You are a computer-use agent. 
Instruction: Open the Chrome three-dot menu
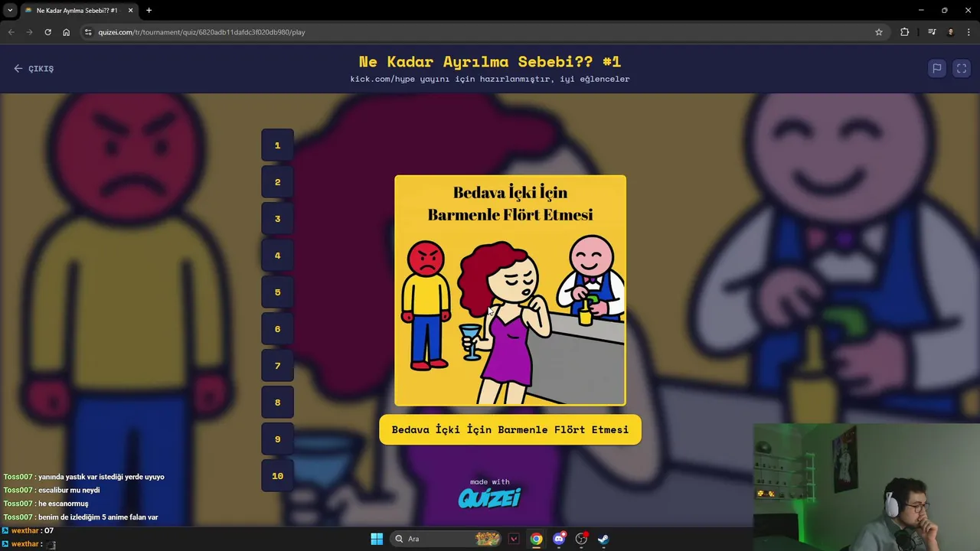(x=969, y=32)
